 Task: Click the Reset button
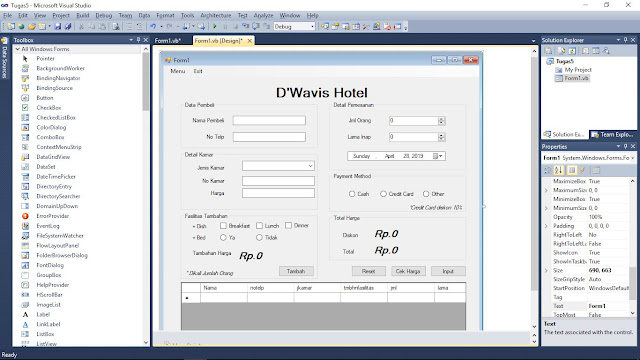pyautogui.click(x=369, y=271)
